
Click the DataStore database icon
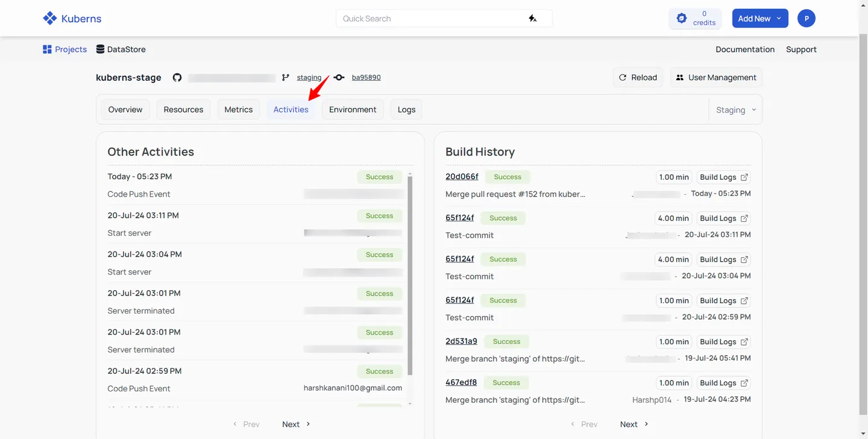tap(100, 49)
